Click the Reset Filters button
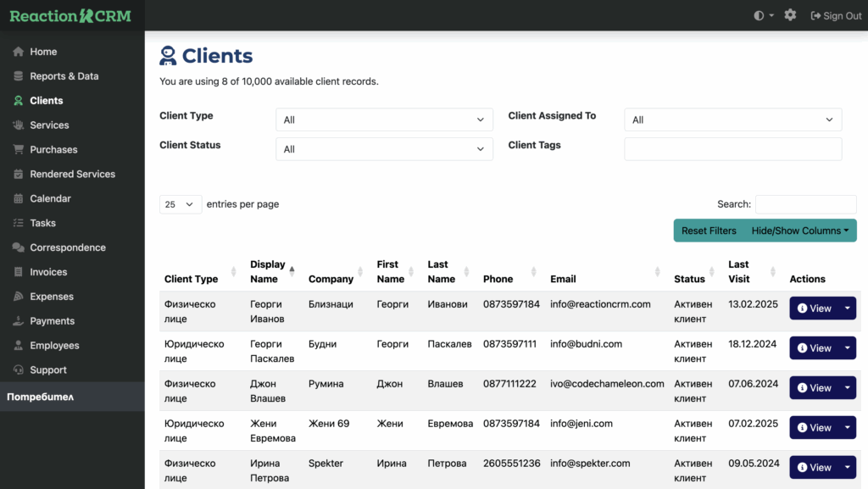 (x=709, y=231)
